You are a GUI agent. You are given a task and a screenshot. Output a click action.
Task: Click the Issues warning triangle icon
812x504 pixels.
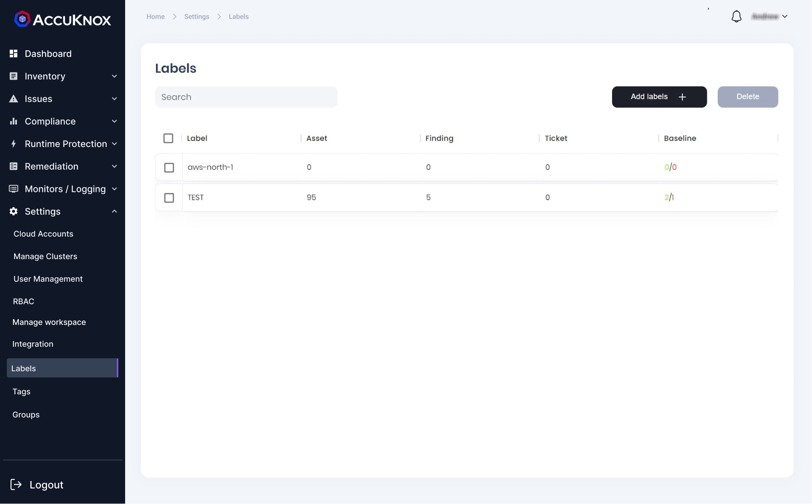pos(14,99)
